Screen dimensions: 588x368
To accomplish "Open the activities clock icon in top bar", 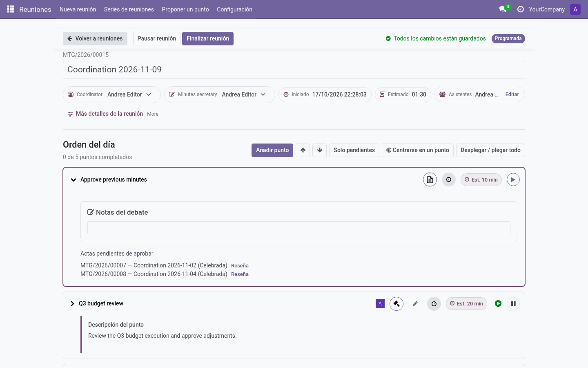I will (x=521, y=9).
